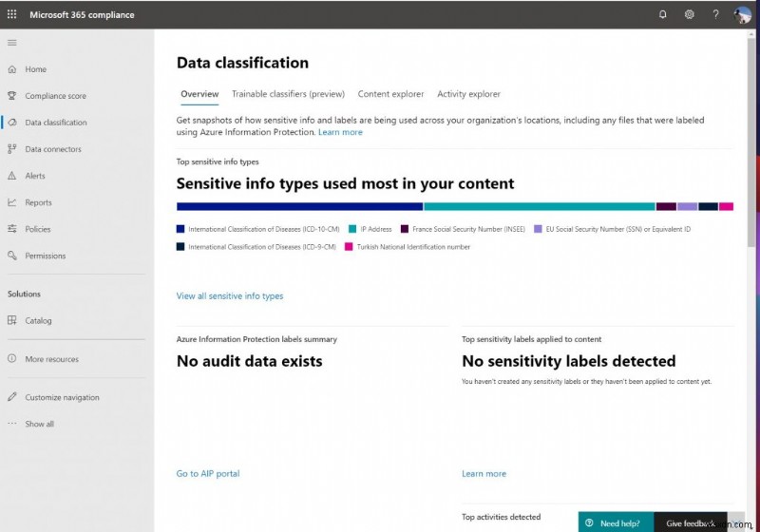Viewport: 760px width, 532px height.
Task: Open Policies in the left navigation
Action: (38, 229)
